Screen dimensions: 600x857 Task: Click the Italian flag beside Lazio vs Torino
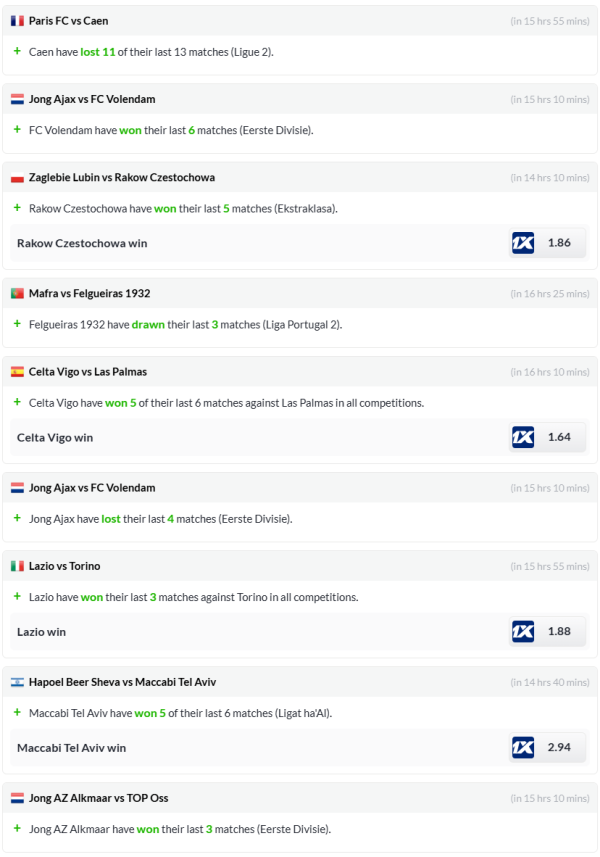pyautogui.click(x=17, y=566)
